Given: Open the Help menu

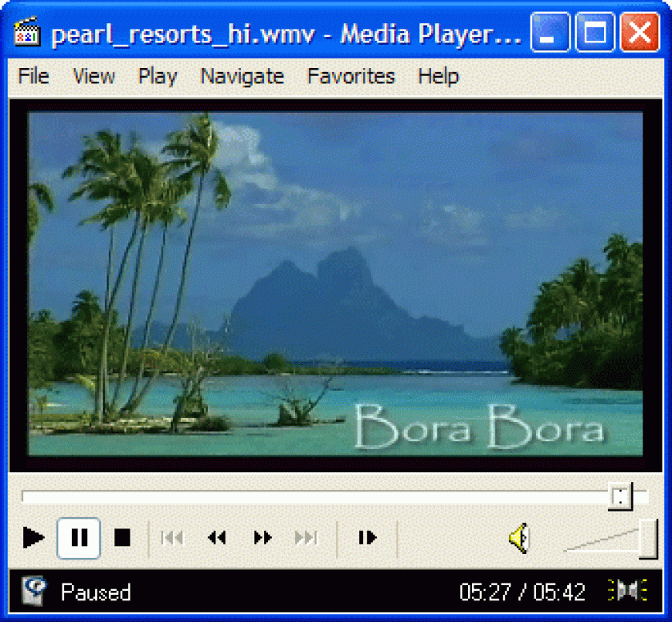Looking at the screenshot, I should click(x=438, y=77).
